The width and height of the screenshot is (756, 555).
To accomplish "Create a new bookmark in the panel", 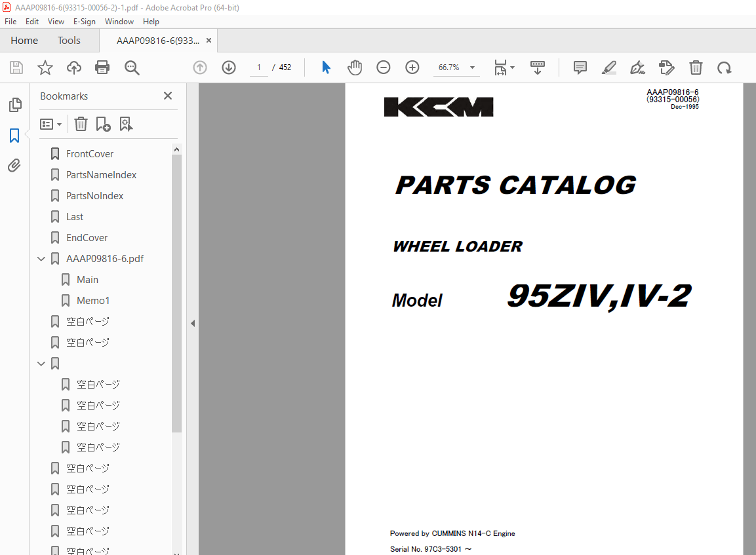I will (x=103, y=124).
